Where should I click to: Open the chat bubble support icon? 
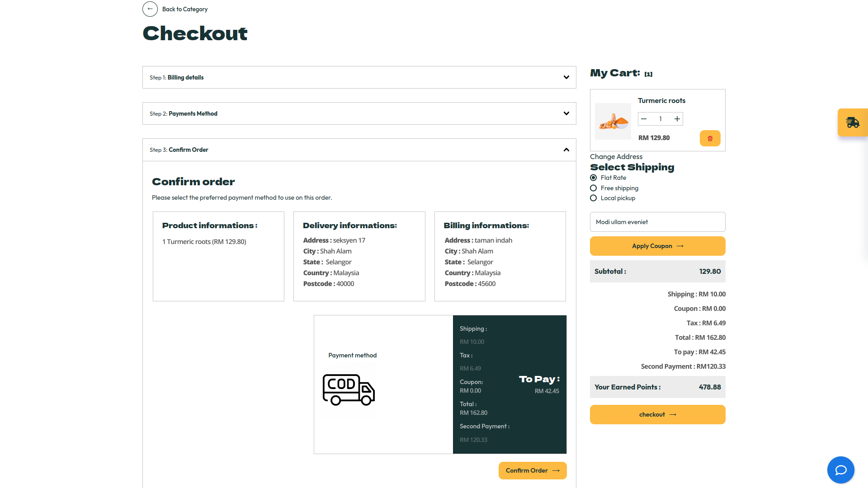pos(840,470)
